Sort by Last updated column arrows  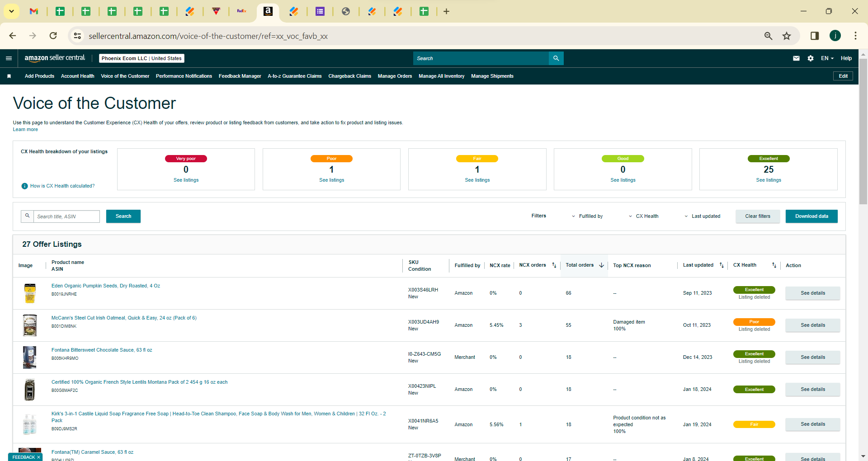tap(722, 265)
